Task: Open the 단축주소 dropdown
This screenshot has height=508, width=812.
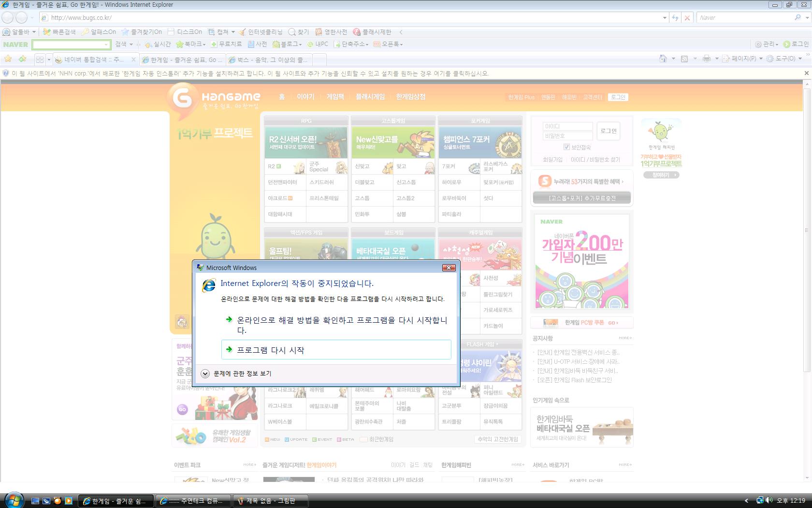Action: (x=351, y=44)
